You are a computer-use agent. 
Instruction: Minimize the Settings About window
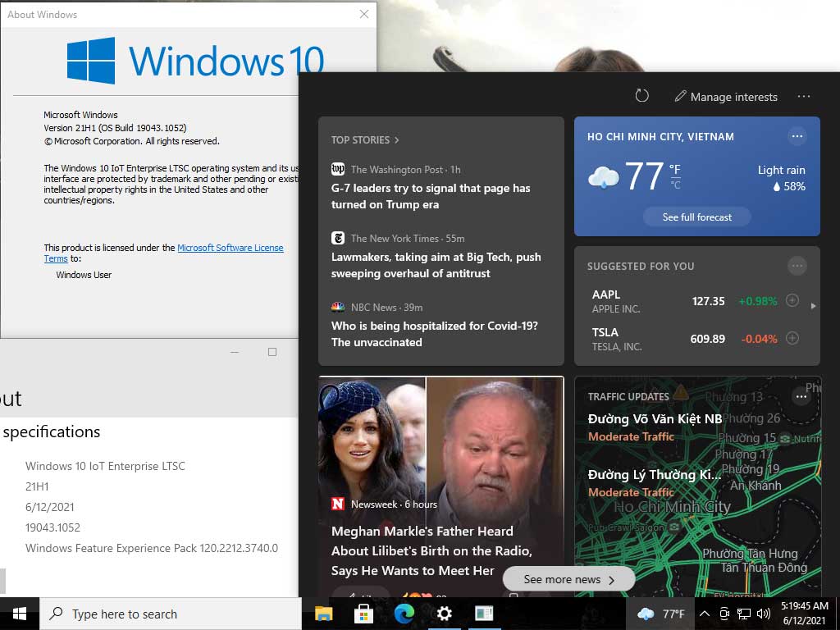coord(235,352)
